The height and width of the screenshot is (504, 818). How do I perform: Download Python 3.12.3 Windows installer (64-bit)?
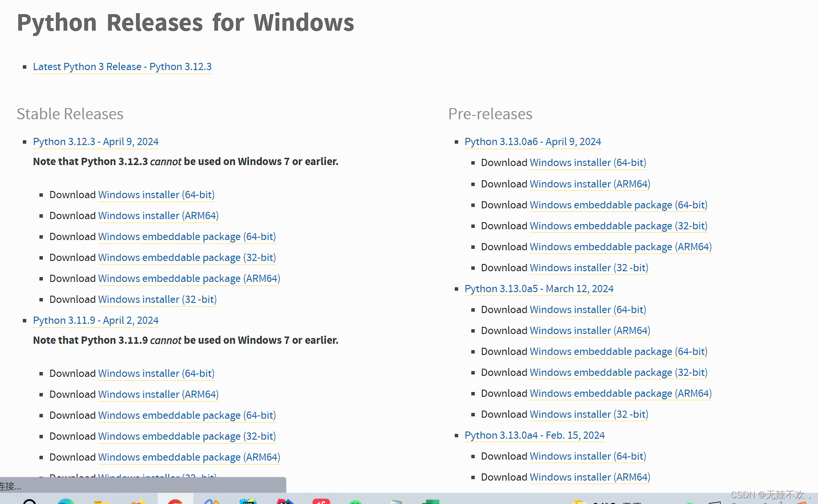pyautogui.click(x=156, y=195)
